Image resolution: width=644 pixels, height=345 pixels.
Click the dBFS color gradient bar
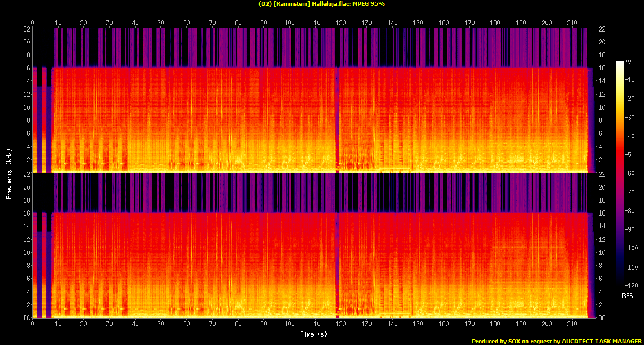(620, 174)
